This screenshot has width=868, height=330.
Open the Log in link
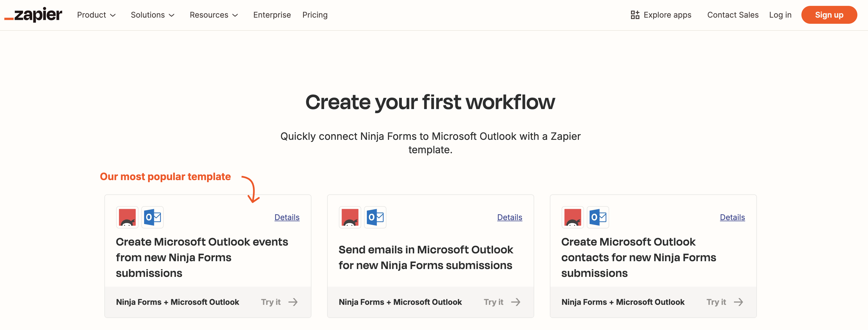780,15
